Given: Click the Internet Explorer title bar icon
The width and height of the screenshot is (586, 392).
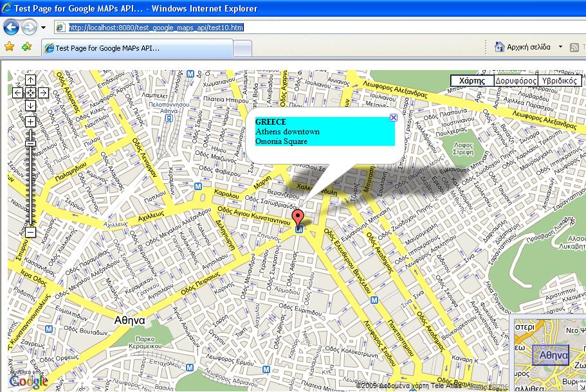Looking at the screenshot, I should click(x=6, y=8).
